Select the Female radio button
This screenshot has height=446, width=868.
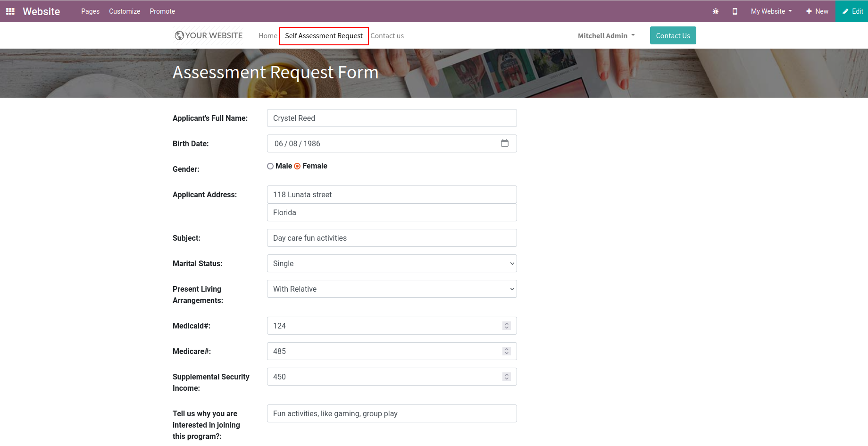coord(297,166)
